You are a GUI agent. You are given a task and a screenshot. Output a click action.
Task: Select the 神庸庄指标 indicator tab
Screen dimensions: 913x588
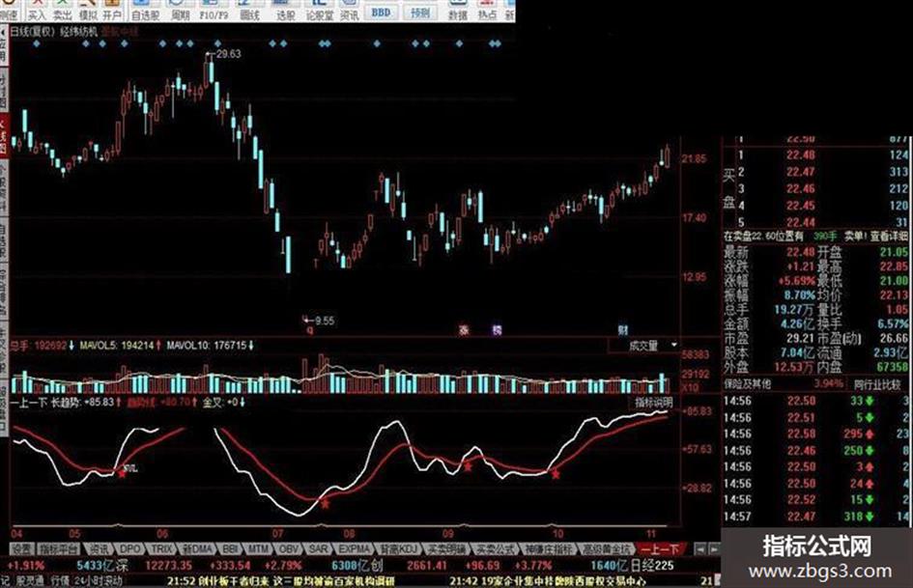pyautogui.click(x=548, y=549)
